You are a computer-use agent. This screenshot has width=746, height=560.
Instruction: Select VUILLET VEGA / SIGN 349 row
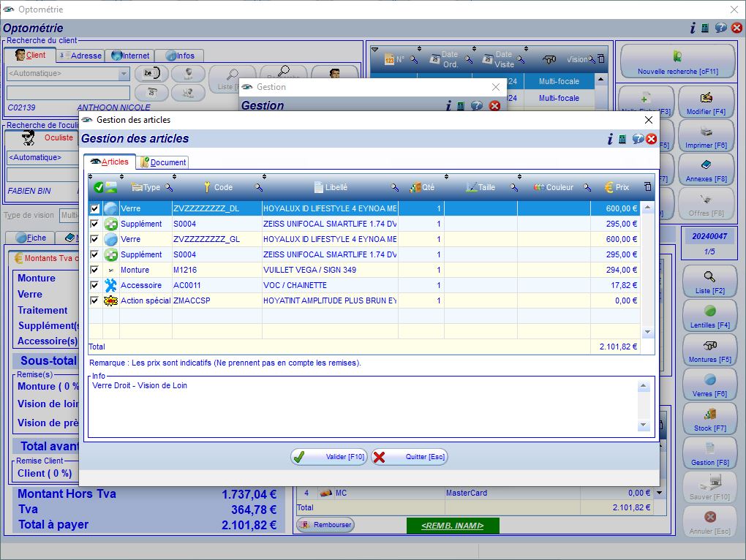coord(364,270)
